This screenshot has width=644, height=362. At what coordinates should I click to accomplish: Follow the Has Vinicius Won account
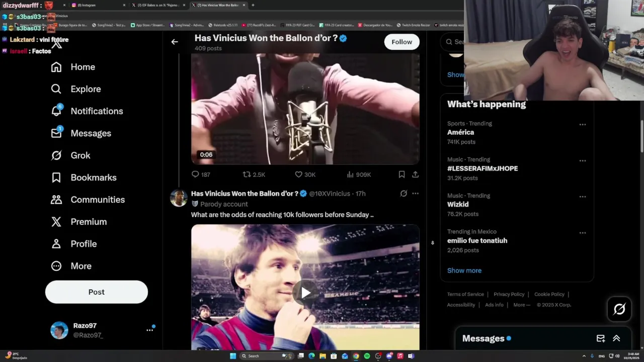click(x=401, y=42)
